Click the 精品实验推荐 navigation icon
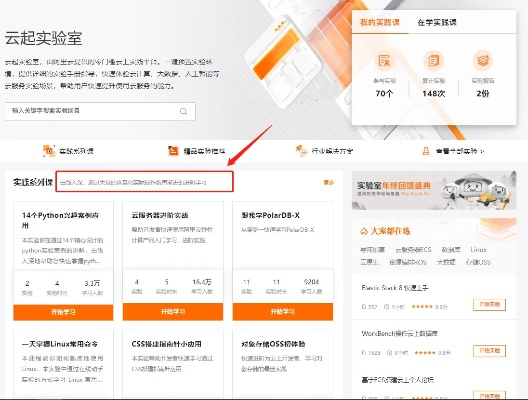The height and width of the screenshot is (400, 528). coord(173,151)
